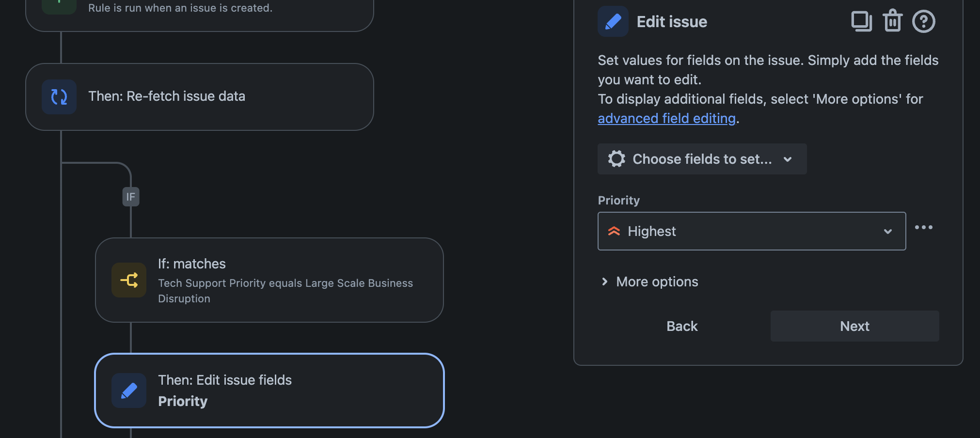The image size is (980, 438).
Task: Click the Re-fetch issue data refresh icon
Action: point(59,97)
